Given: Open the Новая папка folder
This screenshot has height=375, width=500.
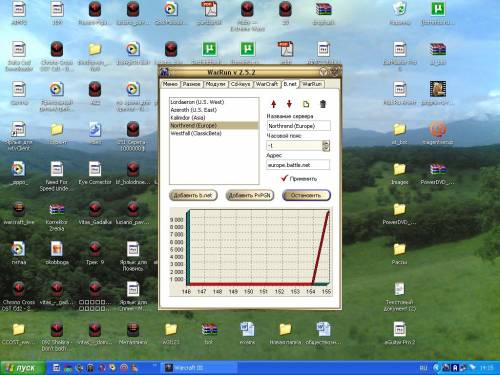Looking at the screenshot, I should click(285, 333).
